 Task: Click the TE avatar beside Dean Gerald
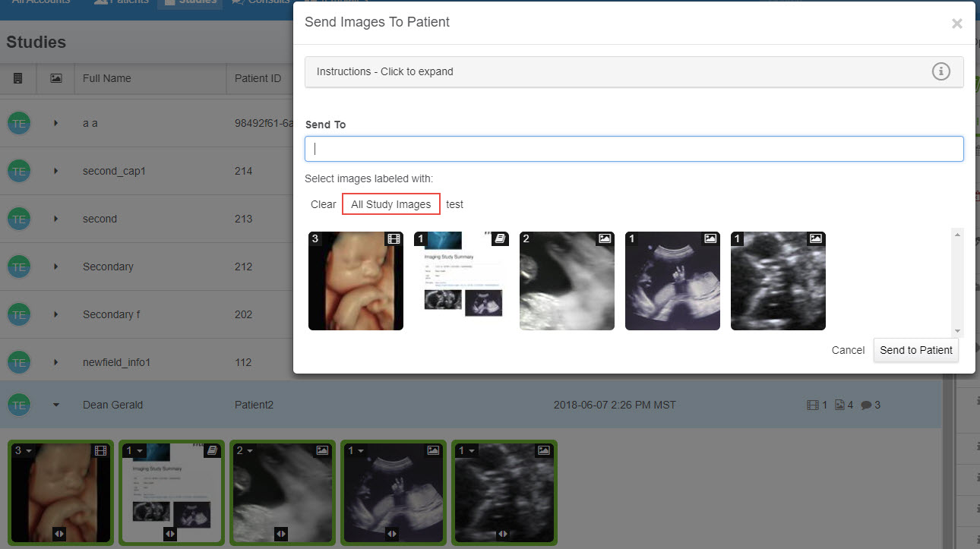pos(19,405)
